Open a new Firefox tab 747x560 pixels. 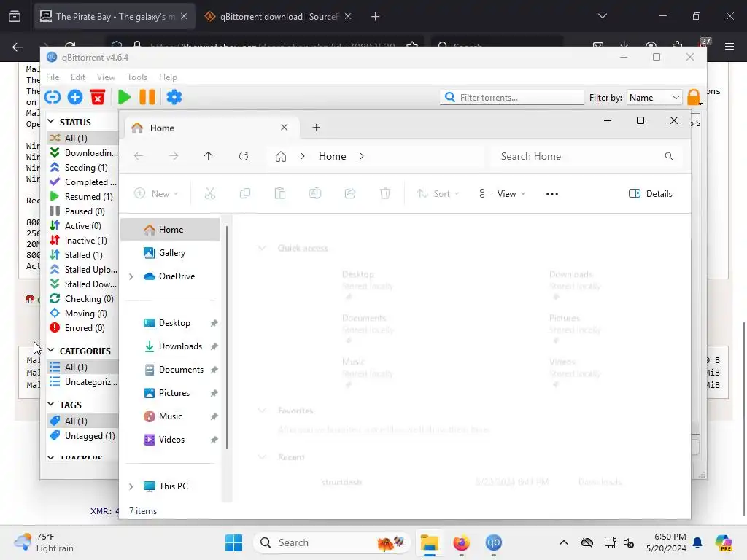376,17
